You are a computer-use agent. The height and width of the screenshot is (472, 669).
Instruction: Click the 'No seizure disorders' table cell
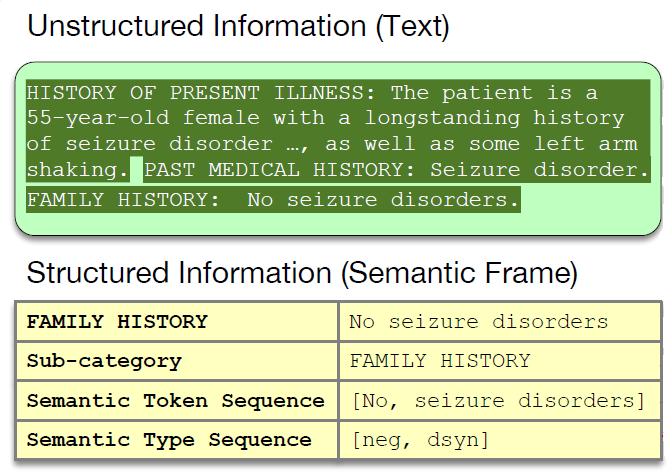478,322
